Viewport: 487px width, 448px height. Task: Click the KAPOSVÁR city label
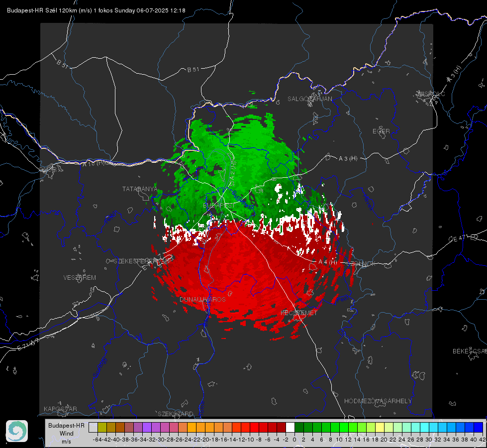click(x=60, y=409)
